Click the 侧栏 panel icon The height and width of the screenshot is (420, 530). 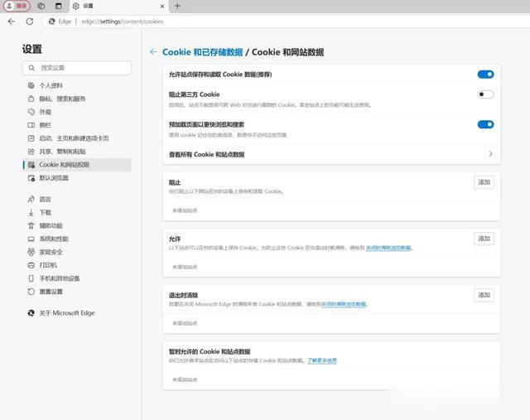pos(31,125)
